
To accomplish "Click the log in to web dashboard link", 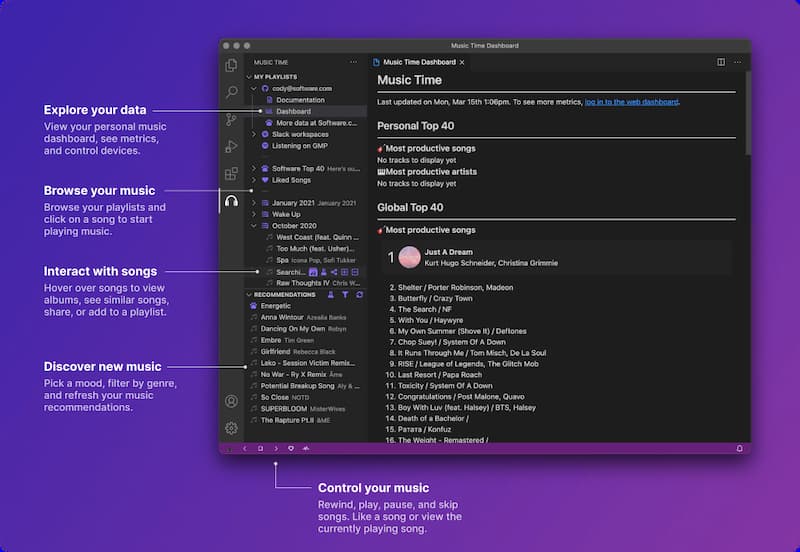I will point(631,102).
